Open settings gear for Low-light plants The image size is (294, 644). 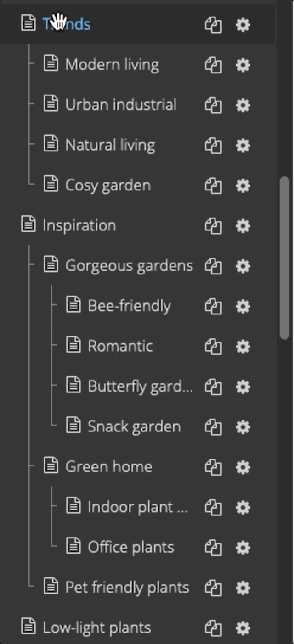click(243, 628)
